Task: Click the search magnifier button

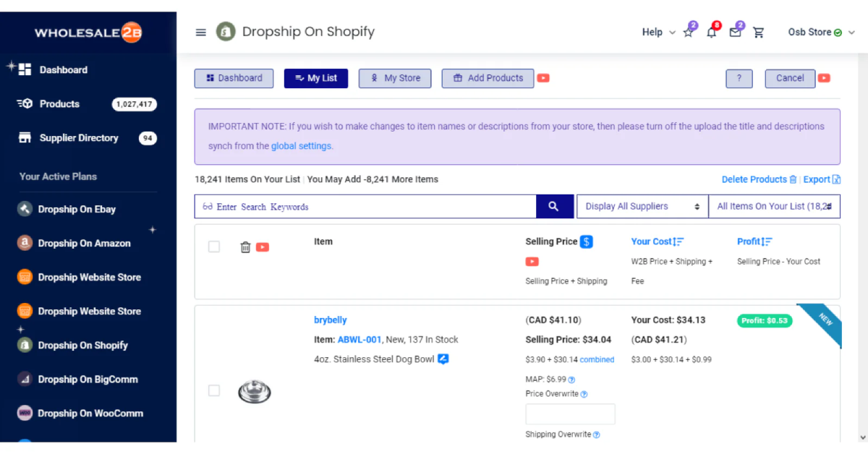Action: 554,207
